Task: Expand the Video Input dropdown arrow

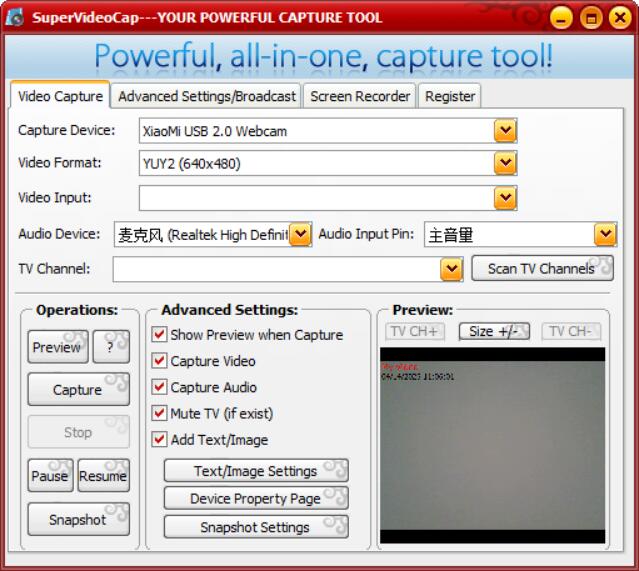Action: pyautogui.click(x=505, y=198)
